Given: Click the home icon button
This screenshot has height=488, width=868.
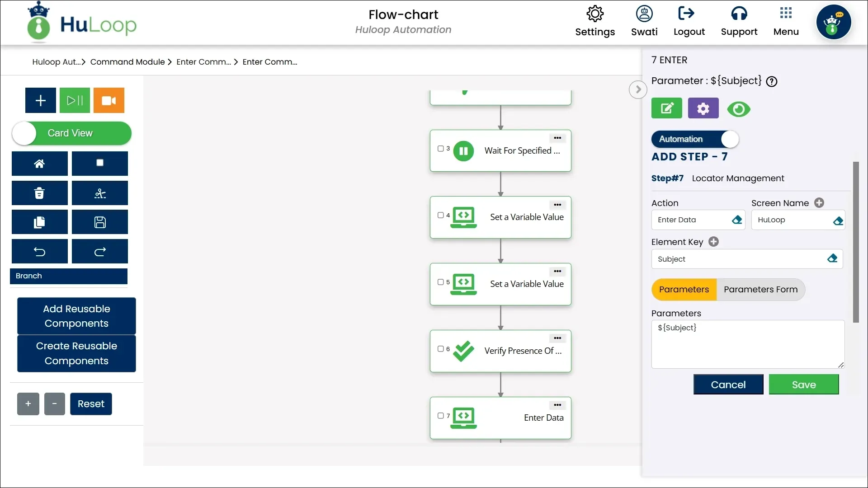Looking at the screenshot, I should tap(40, 164).
